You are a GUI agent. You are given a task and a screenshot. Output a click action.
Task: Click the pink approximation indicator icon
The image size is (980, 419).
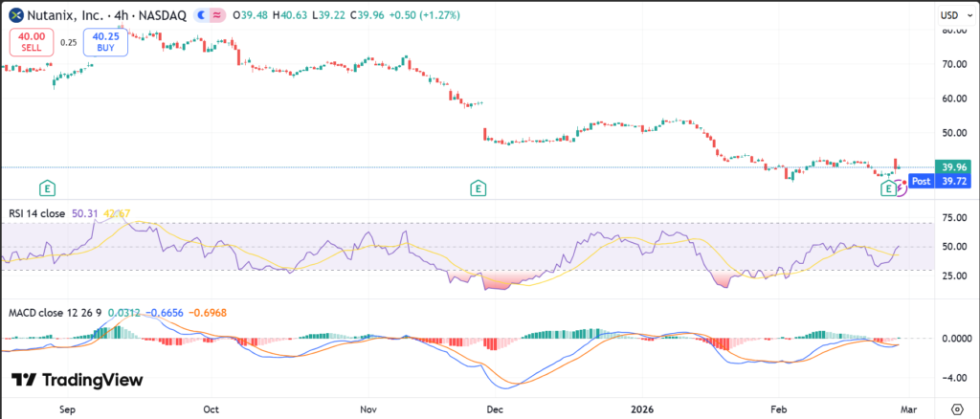[x=217, y=15]
